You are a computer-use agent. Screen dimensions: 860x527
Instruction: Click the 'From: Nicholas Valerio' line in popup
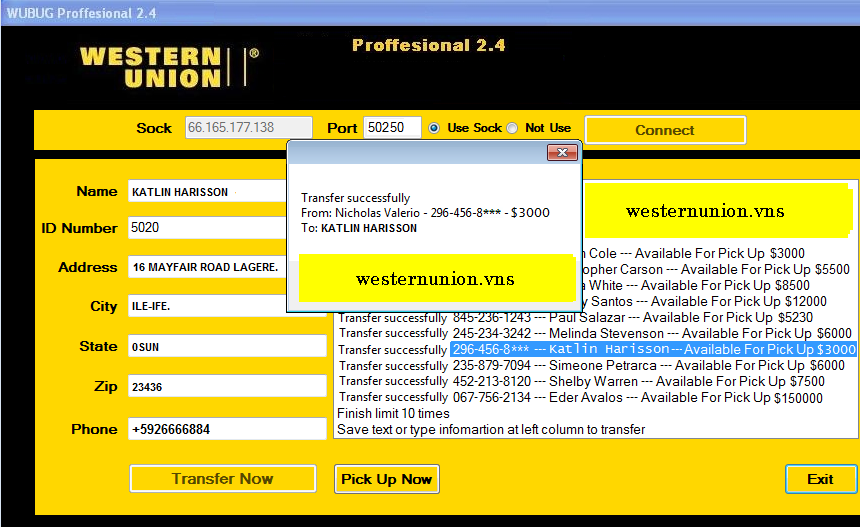pyautogui.click(x=425, y=213)
